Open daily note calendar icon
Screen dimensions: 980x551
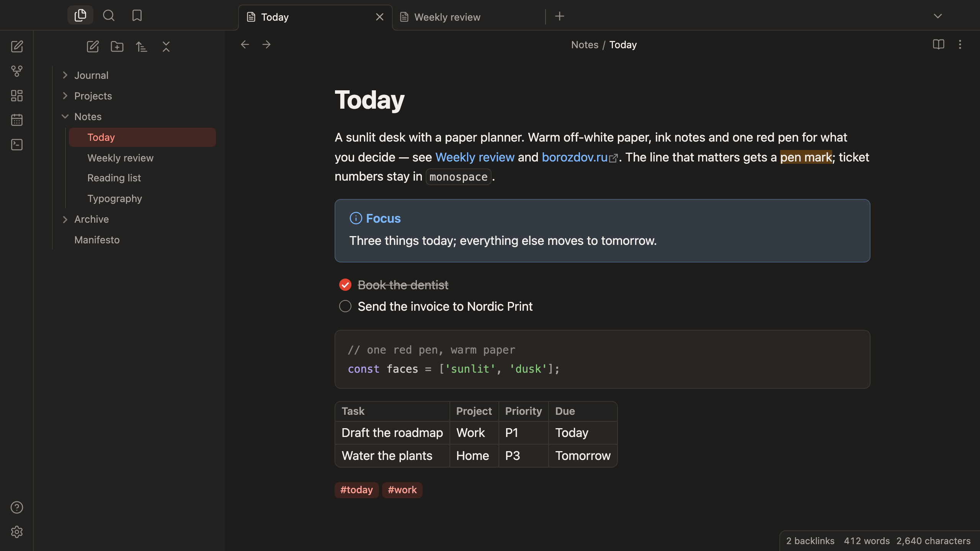coord(17,120)
